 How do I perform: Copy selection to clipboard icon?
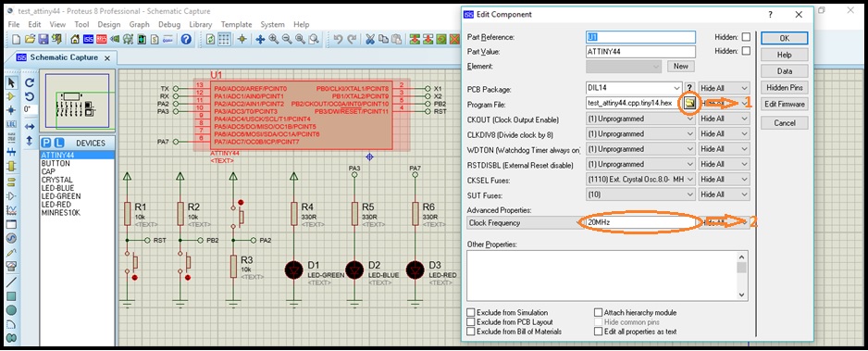[382, 39]
